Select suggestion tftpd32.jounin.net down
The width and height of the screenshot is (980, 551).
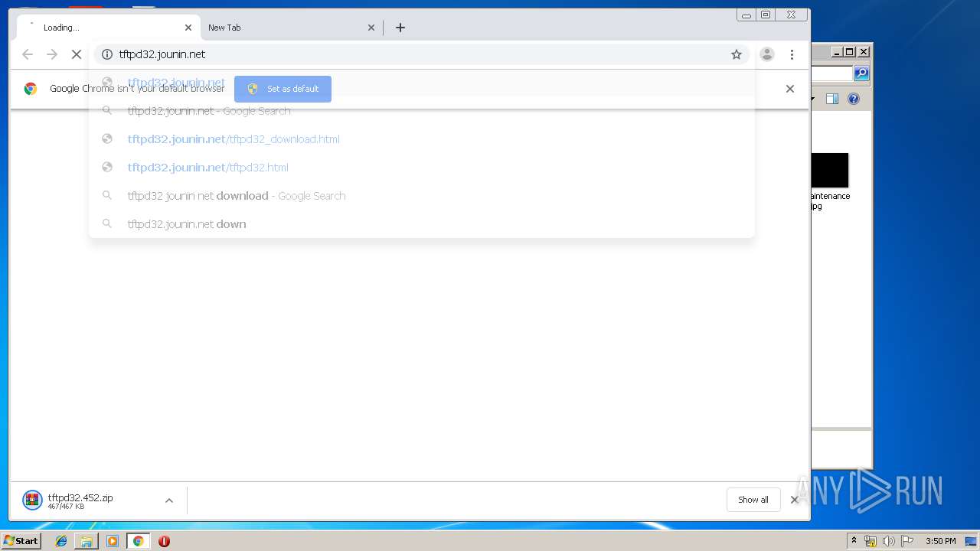tap(422, 224)
